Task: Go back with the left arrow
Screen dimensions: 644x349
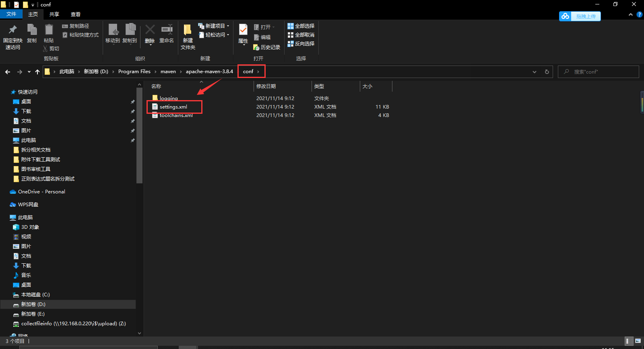Action: coord(8,72)
